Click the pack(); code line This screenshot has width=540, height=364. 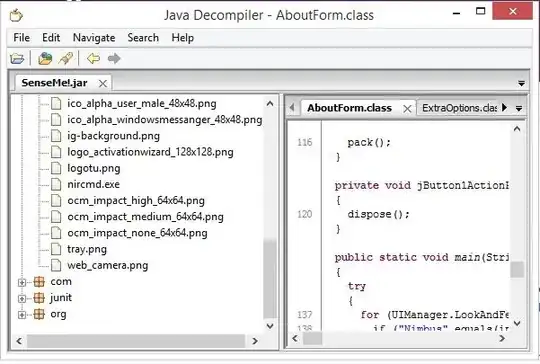pyautogui.click(x=369, y=142)
